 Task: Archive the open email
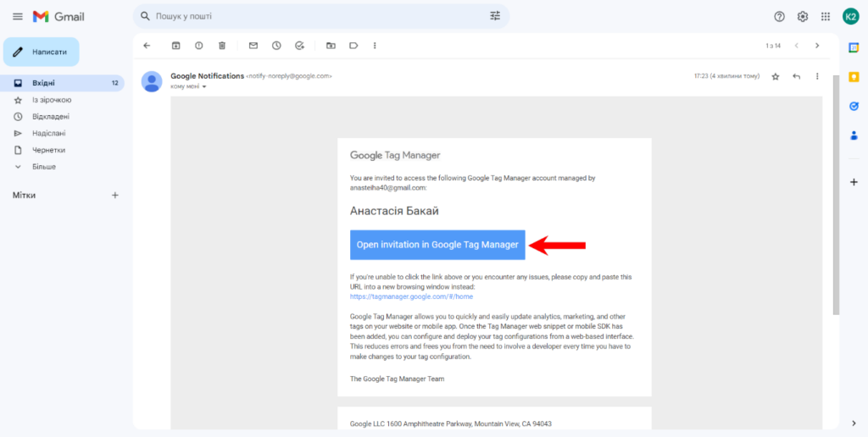pyautogui.click(x=176, y=46)
